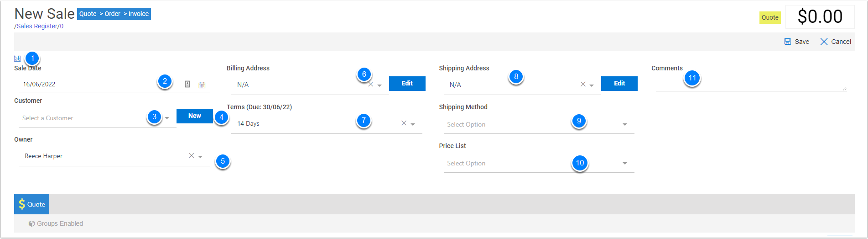This screenshot has height=239, width=868.
Task: Click the Quote -> Order -> Invoice badge
Action: coord(114,14)
